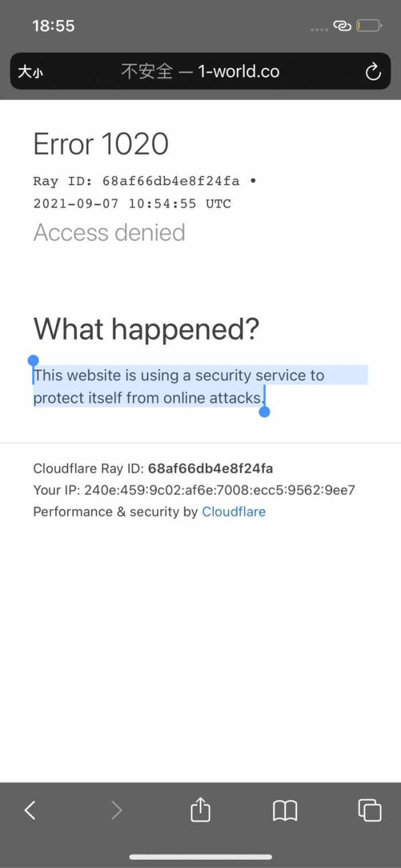Tap the What happened? heading

point(146,329)
